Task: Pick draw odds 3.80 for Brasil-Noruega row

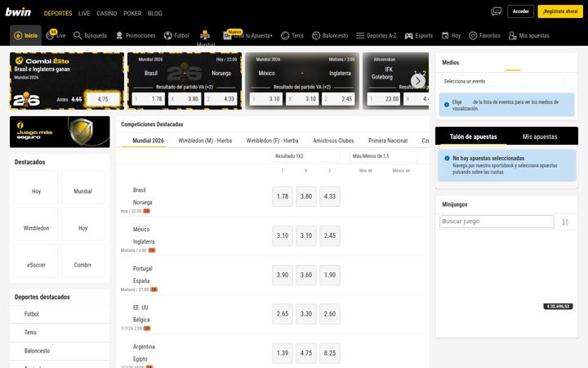Action: (306, 196)
